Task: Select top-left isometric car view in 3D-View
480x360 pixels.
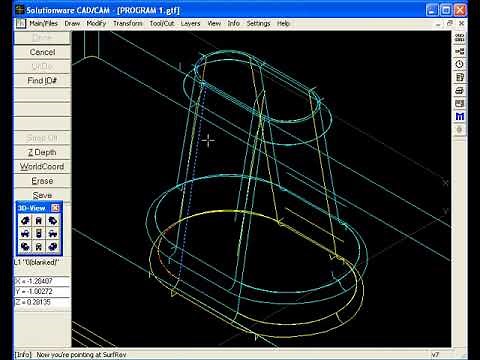Action: pos(25,220)
